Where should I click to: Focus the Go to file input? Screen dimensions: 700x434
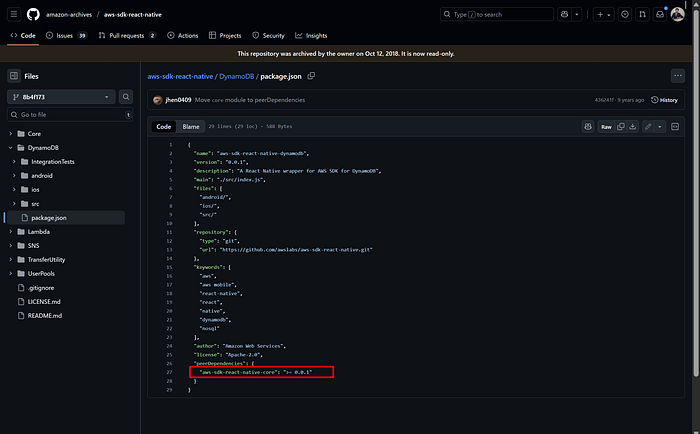click(70, 115)
